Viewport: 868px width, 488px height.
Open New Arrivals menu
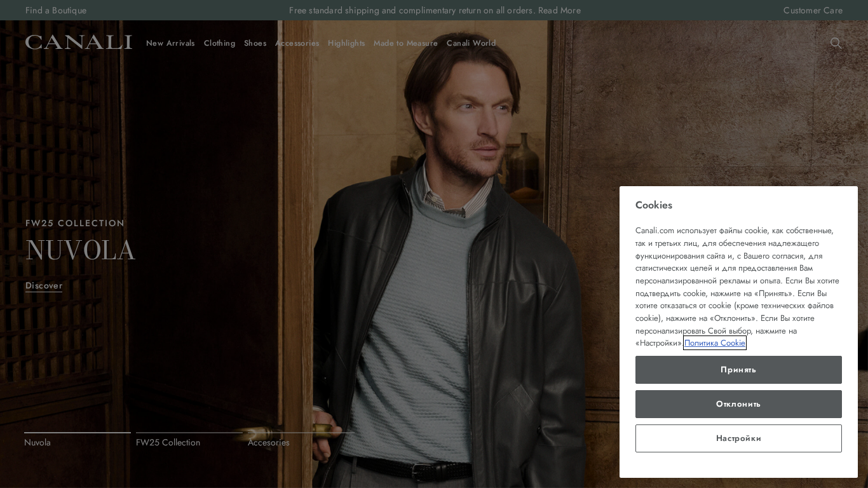(170, 43)
